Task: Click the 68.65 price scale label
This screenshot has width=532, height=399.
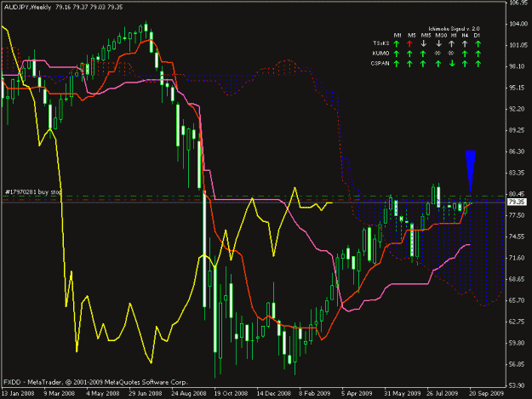Action: (516, 279)
